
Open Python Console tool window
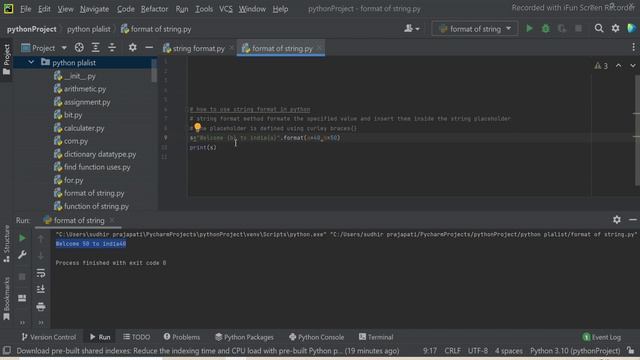[316, 337]
